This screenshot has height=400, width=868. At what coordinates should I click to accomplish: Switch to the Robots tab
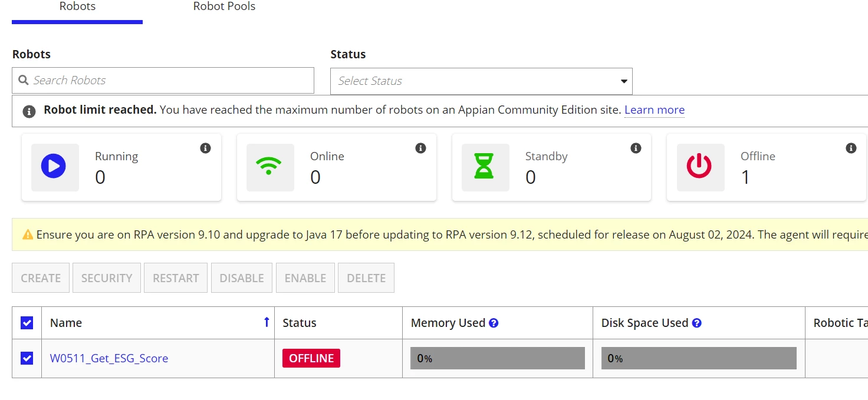coord(77,7)
